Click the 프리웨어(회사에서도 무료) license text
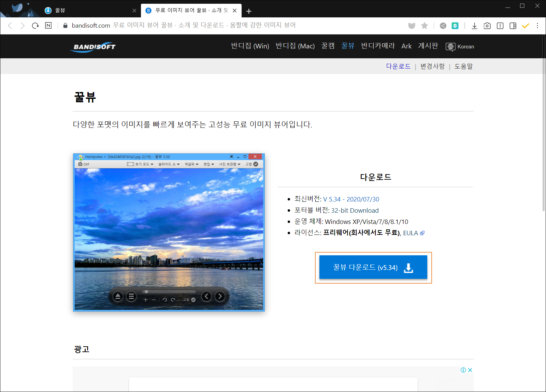546x392 pixels. point(361,233)
